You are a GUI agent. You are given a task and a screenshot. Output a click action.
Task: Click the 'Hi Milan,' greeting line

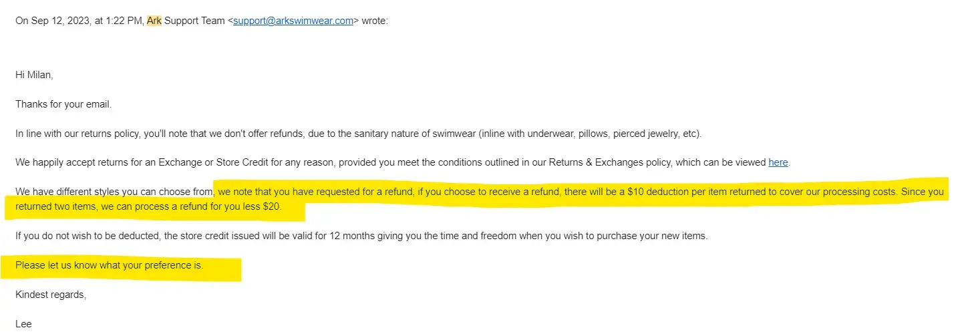[34, 75]
